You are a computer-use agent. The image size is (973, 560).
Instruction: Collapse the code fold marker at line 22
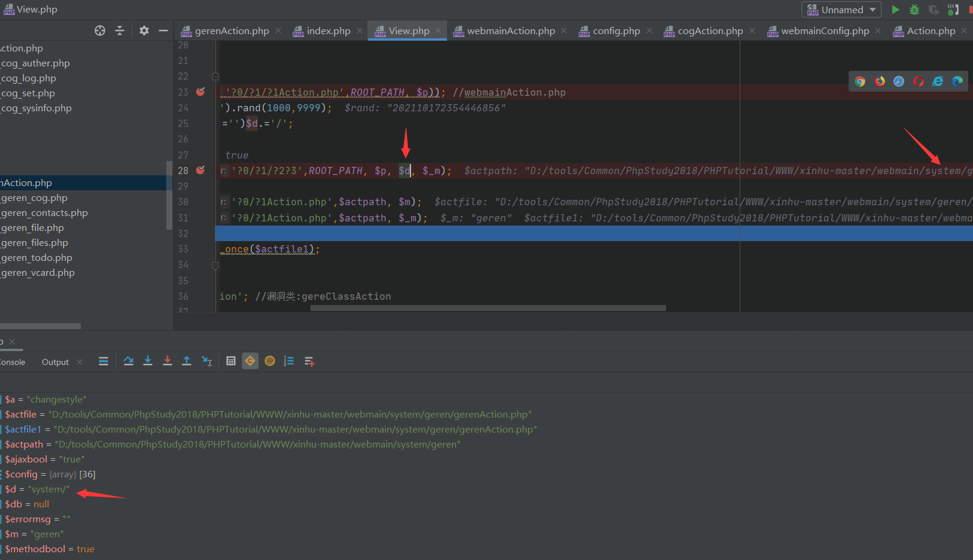215,77
